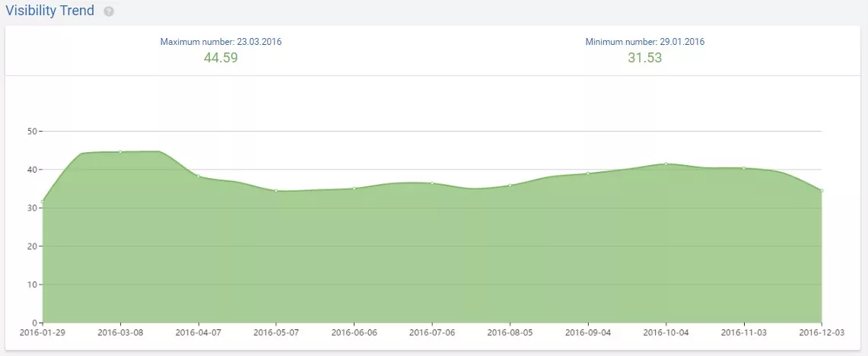Select the 2016-11-03 data point marker
868x356 pixels.
[x=744, y=168]
